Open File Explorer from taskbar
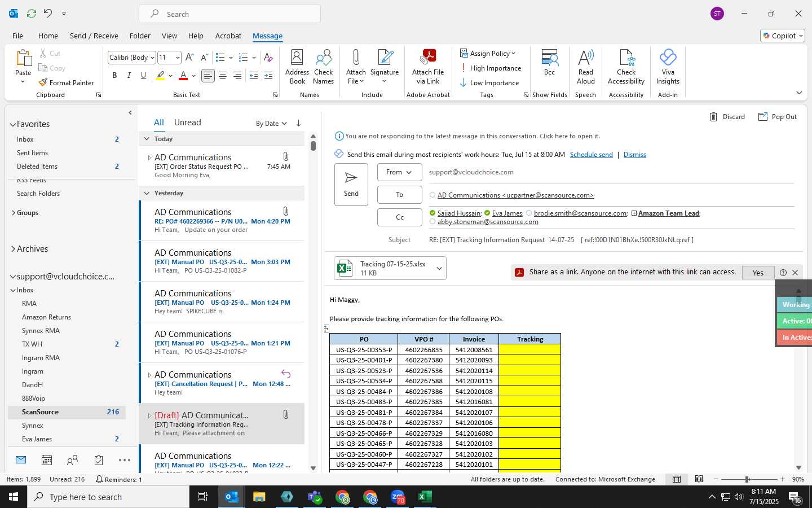Screen dimensions: 812x508 click(259, 497)
